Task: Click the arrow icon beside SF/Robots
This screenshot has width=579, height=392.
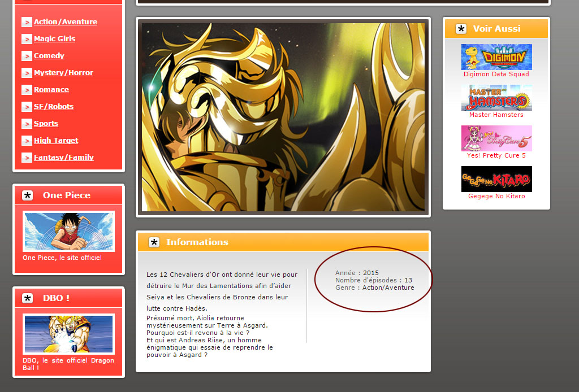Action: coord(27,107)
